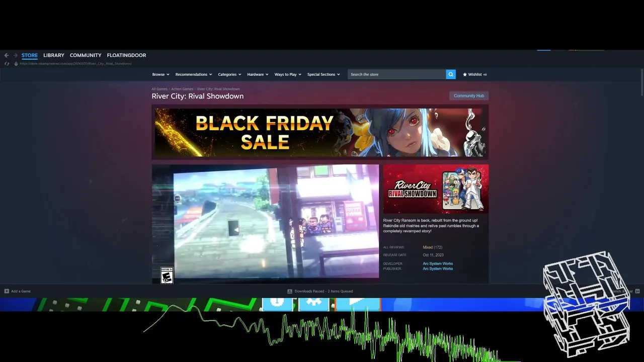Screen dimensions: 644x362
Task: Click the blue info tile in bottom bar
Action: point(279,304)
